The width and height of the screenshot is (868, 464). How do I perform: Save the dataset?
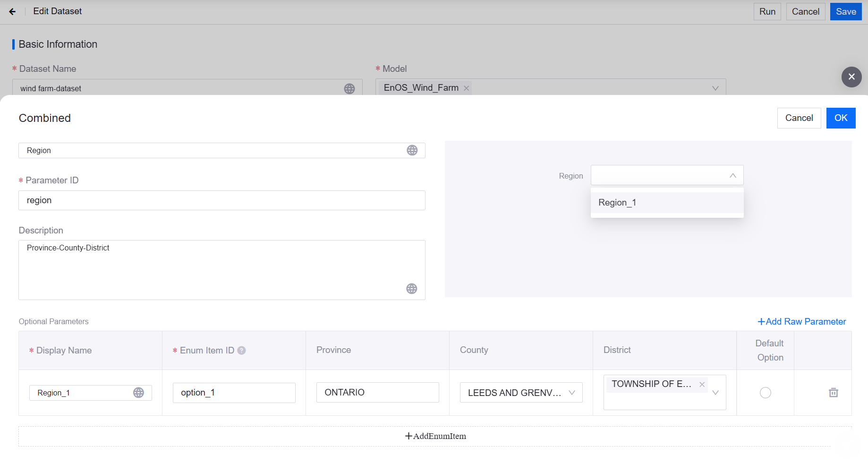[x=846, y=11]
